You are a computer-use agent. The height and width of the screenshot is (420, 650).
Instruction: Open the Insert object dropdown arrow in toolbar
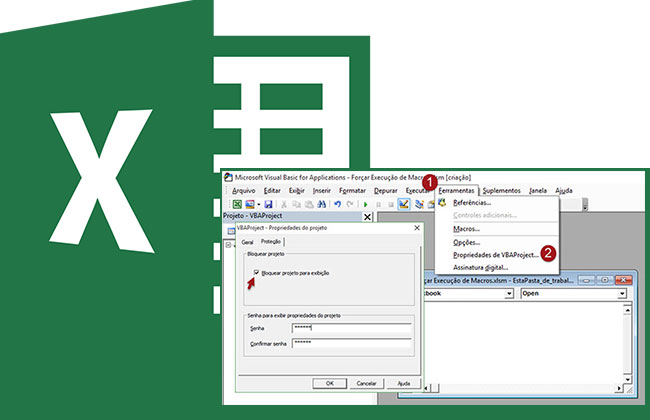[259, 204]
